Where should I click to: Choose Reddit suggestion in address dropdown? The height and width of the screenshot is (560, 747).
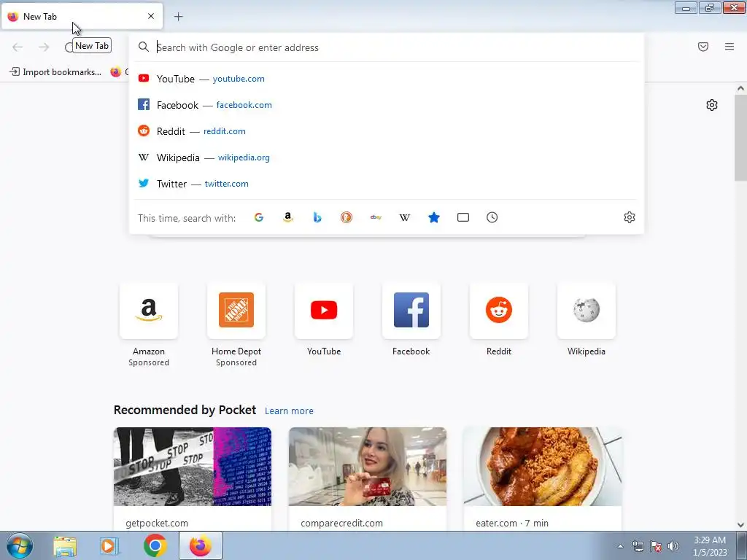pos(387,131)
